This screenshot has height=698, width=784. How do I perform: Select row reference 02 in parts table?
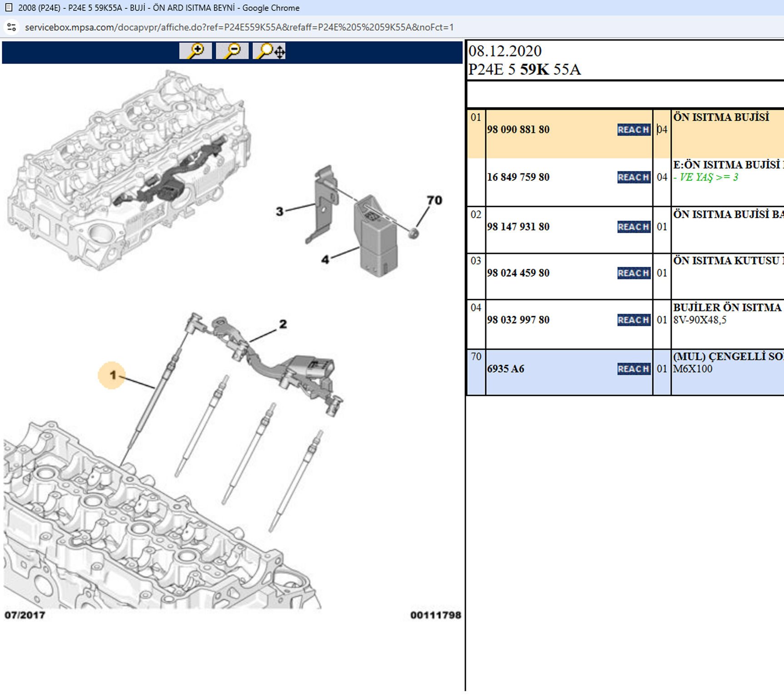pyautogui.click(x=476, y=214)
